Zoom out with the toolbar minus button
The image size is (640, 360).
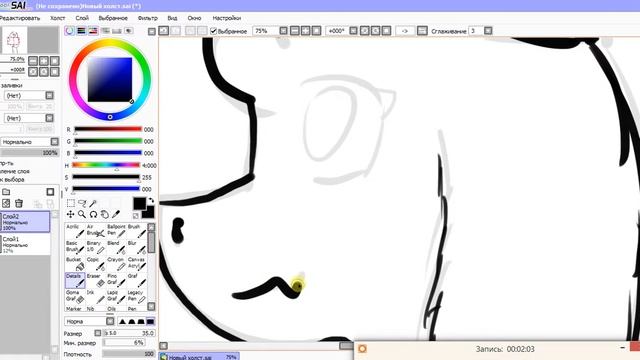294,31
